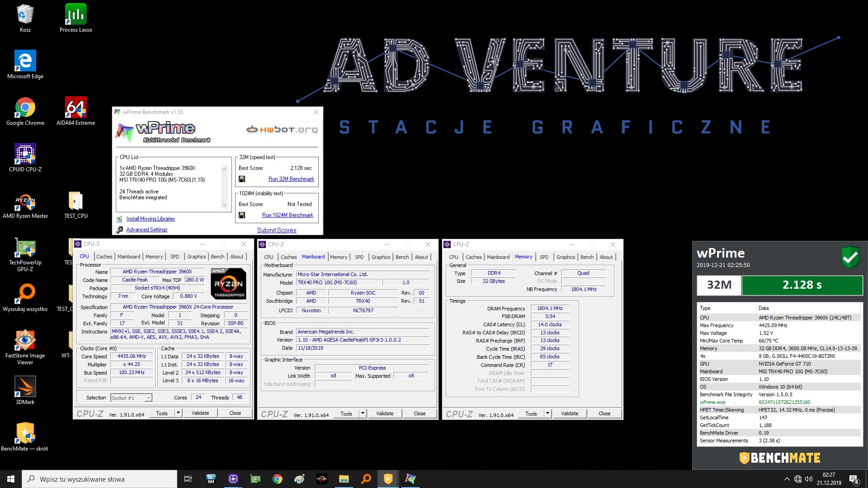Viewport: 868px width, 488px height.
Task: Switch to Caches tab in first CPU-Z window
Action: point(104,257)
